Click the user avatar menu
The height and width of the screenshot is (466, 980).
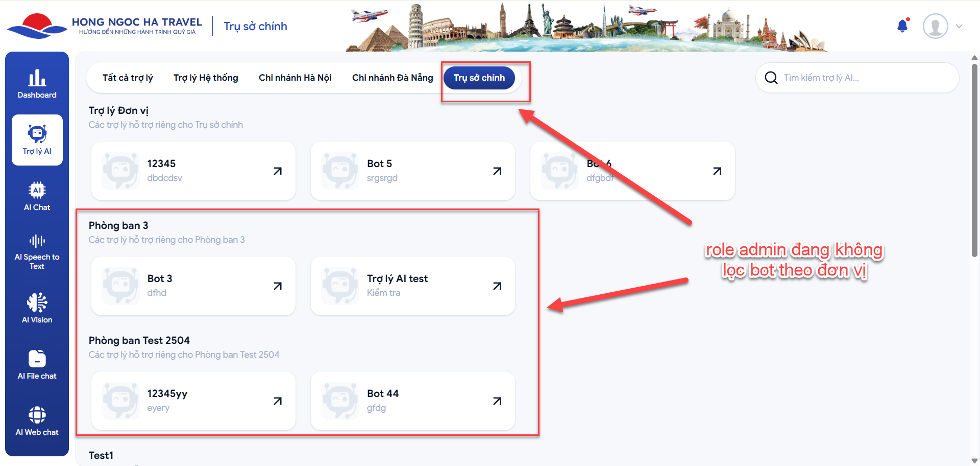pos(935,26)
